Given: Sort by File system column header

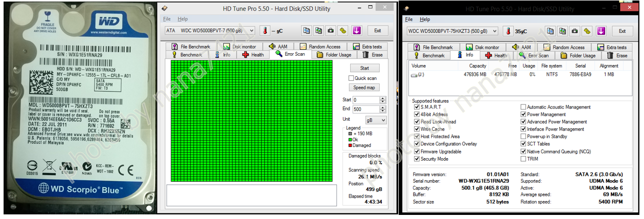Looking at the screenshot, I should pyautogui.click(x=551, y=65).
